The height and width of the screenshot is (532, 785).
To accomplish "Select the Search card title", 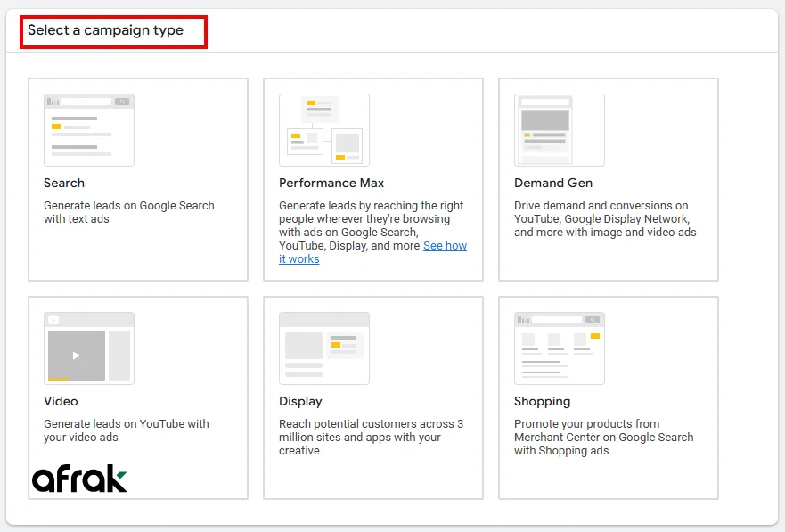I will [x=64, y=183].
